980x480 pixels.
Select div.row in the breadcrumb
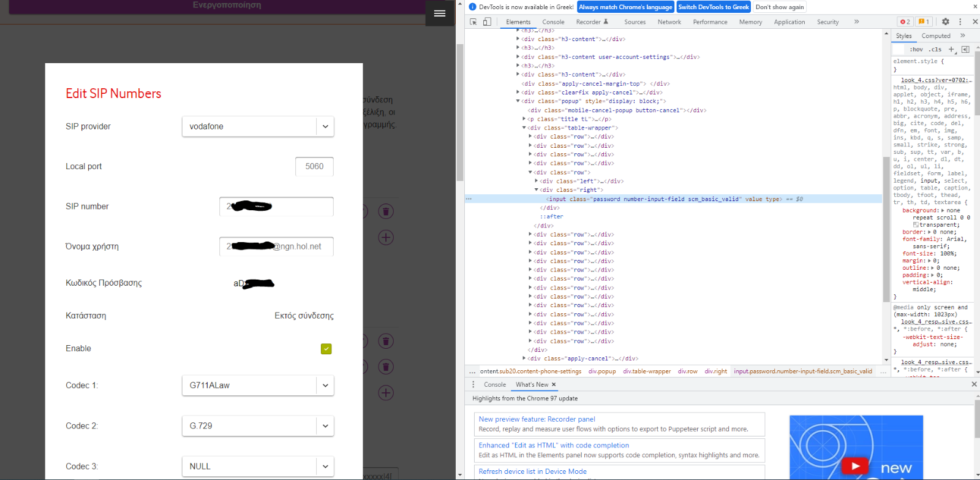coord(687,371)
